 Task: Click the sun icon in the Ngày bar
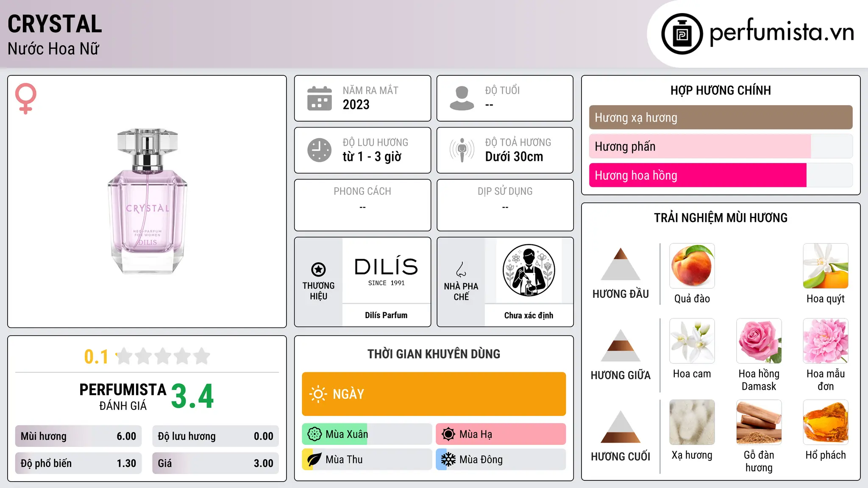pos(318,394)
